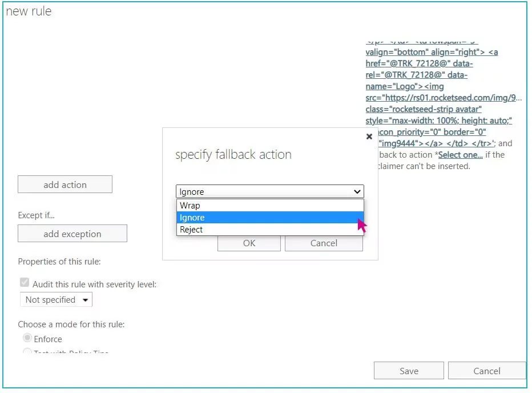Open the fallback action dropdown showing Ignore
Viewport: 532px width, 393px height.
tap(270, 191)
